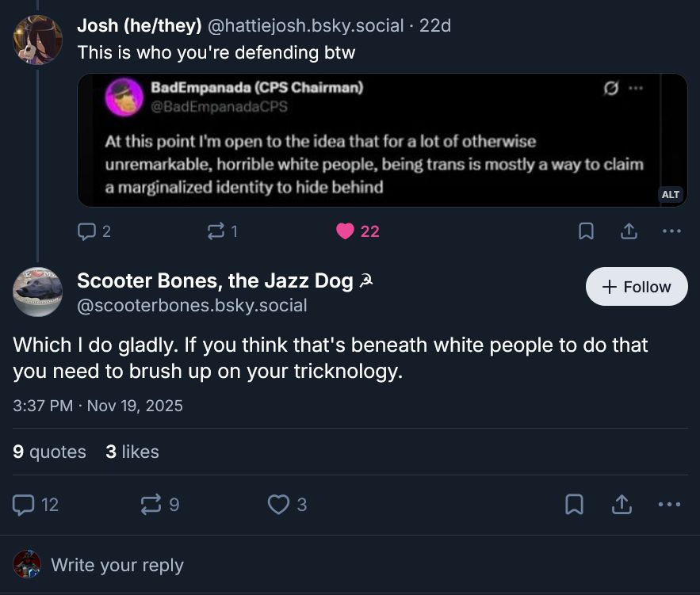The width and height of the screenshot is (700, 595).
Task: Show ALT text of embedded image
Action: click(x=671, y=194)
